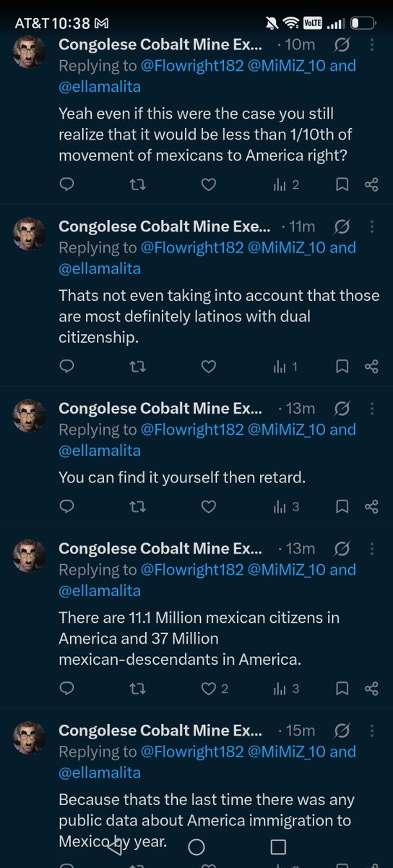View analytics of the 11m-old tweet
The image size is (393, 868).
coord(286,367)
